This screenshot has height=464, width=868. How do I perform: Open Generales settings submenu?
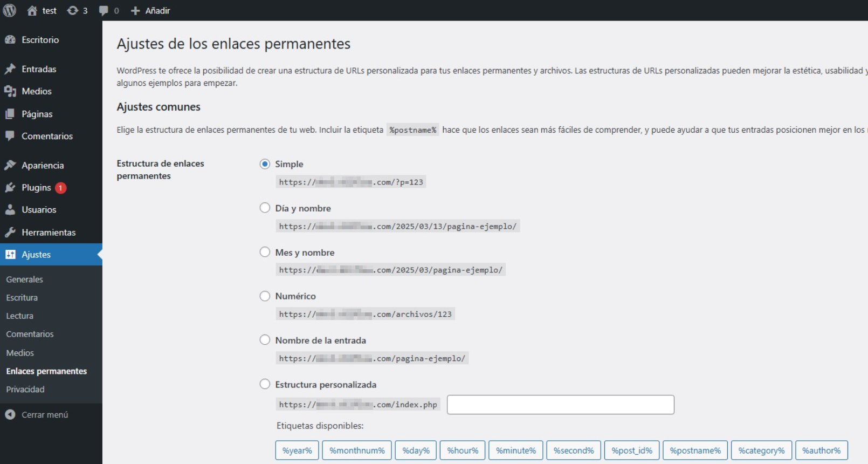pos(25,279)
